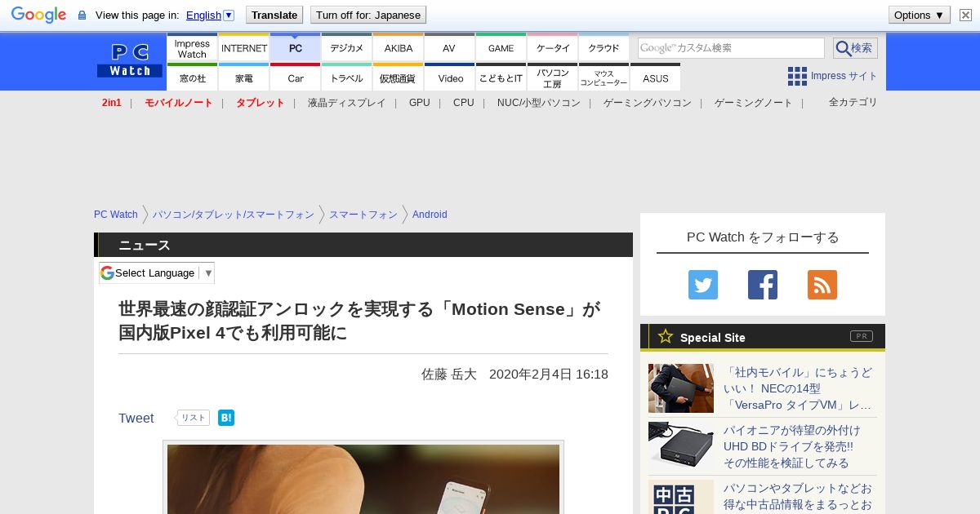Focus the Google custom search field

click(x=731, y=48)
